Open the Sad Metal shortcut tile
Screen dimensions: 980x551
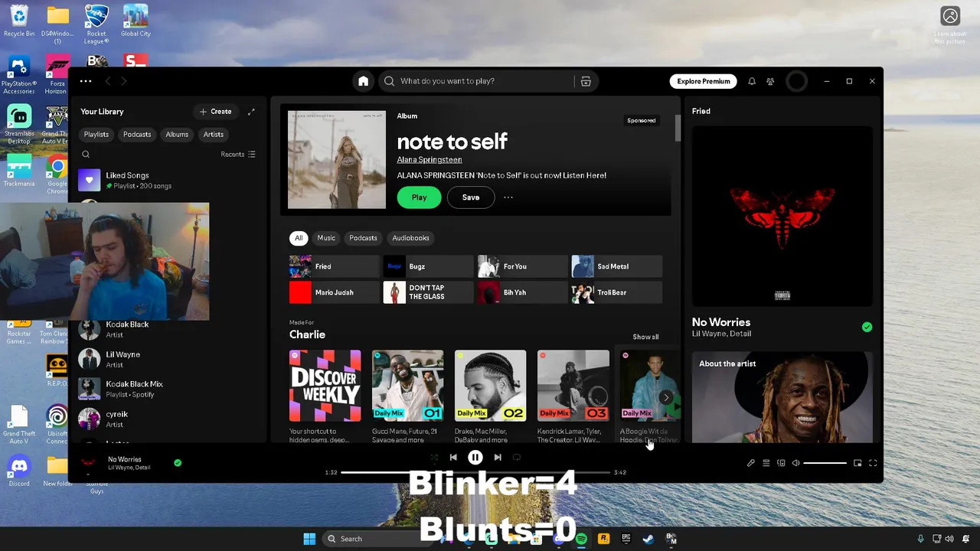617,266
